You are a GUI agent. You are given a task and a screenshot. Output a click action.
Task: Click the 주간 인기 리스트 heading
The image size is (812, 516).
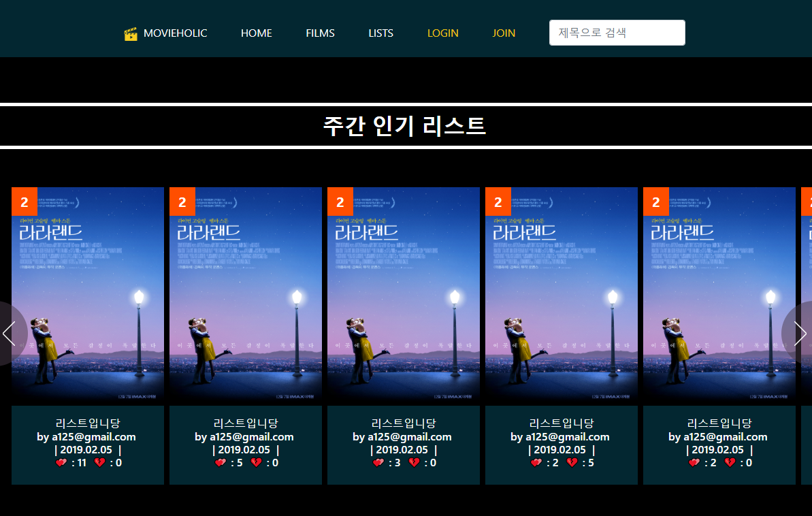[x=404, y=126]
